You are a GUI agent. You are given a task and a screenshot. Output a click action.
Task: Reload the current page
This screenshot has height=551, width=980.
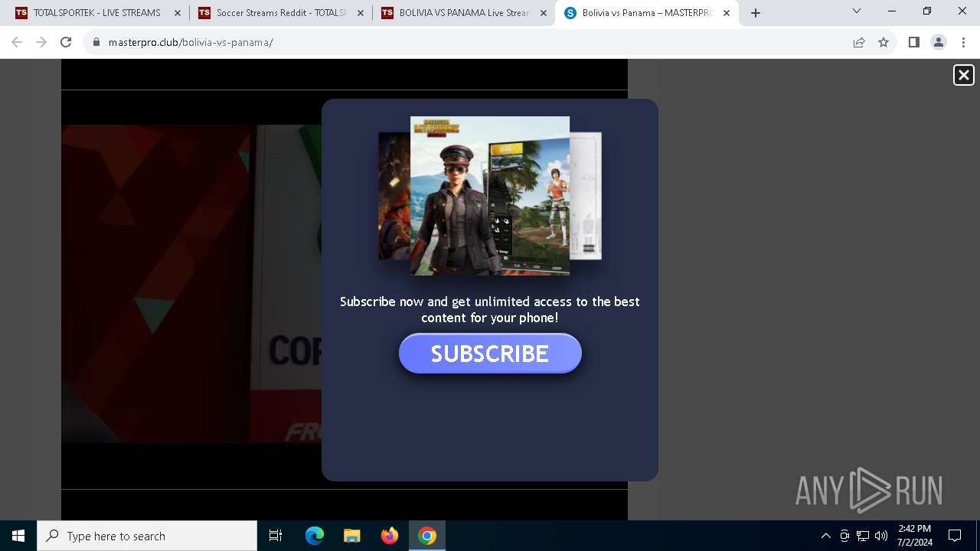[66, 42]
